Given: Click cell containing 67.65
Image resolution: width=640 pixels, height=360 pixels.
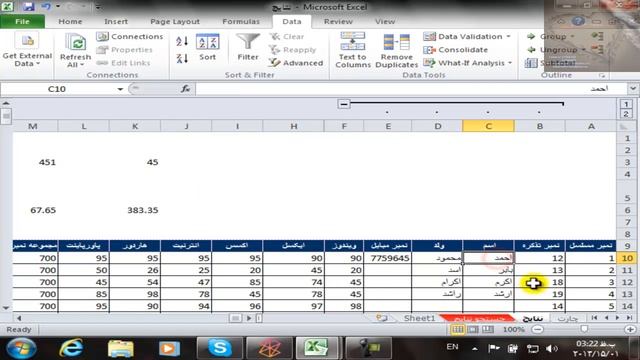Looking at the screenshot, I should [x=35, y=210].
